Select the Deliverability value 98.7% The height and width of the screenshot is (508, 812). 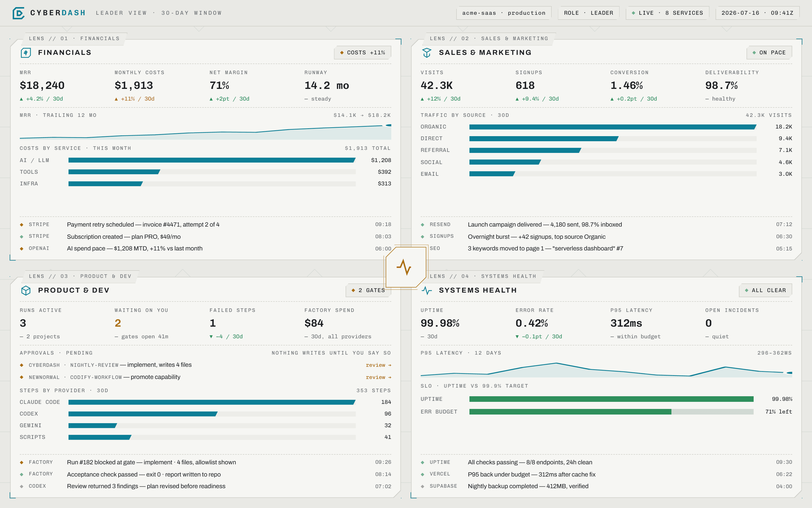click(721, 86)
